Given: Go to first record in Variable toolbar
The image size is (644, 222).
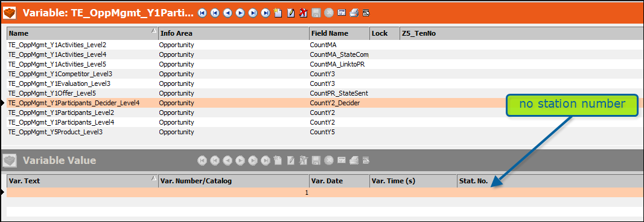Looking at the screenshot, I should [202, 13].
